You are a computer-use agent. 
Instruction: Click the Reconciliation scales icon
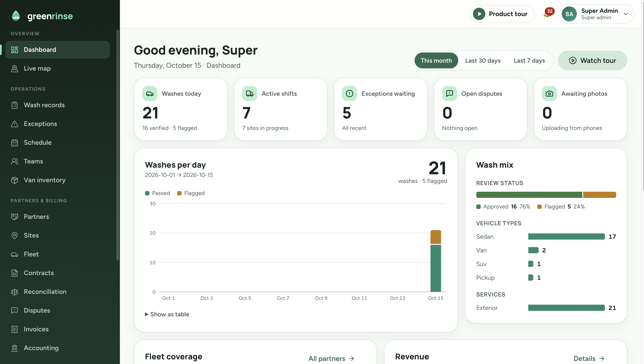15,292
